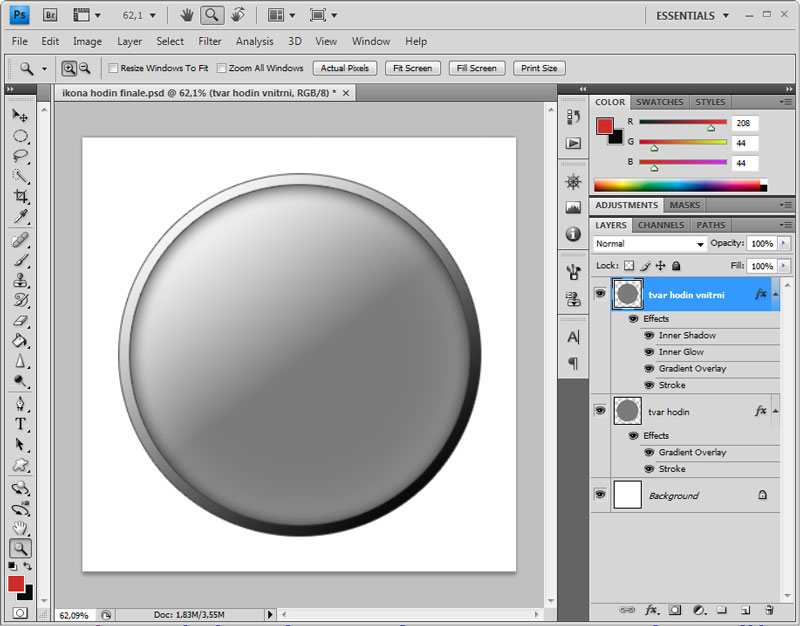
Task: Toggle Inner Shadow effect visibility
Action: tap(649, 335)
